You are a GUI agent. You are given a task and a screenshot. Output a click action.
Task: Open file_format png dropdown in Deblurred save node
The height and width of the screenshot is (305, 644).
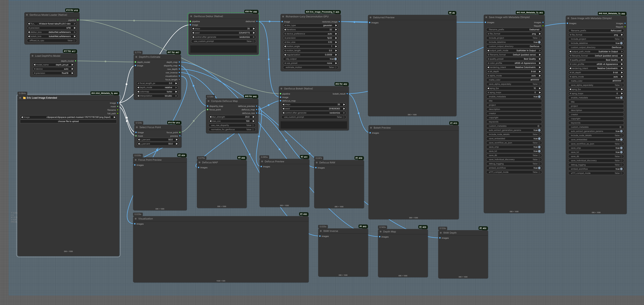click(514, 34)
